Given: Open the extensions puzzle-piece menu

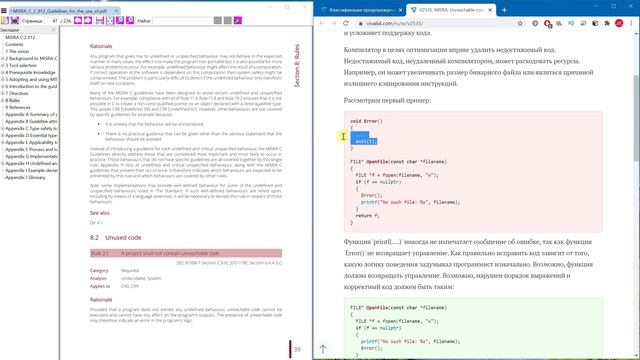Looking at the screenshot, I should click(x=607, y=23).
